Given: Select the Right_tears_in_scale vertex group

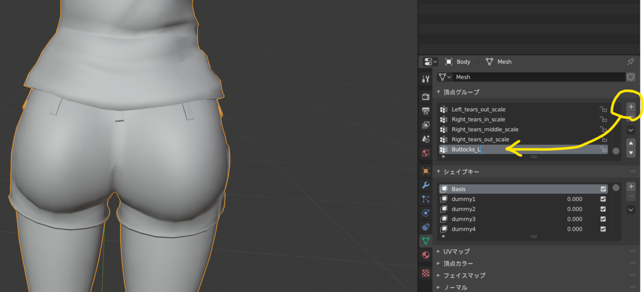Looking at the screenshot, I should coord(524,119).
